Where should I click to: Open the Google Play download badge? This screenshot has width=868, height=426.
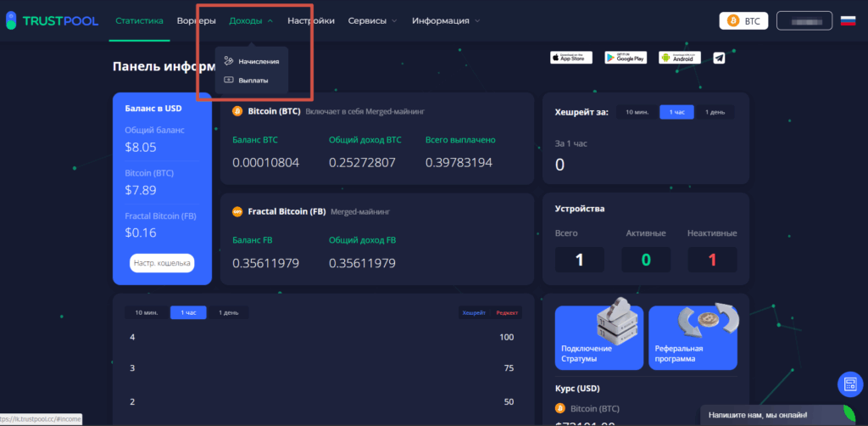tap(625, 58)
